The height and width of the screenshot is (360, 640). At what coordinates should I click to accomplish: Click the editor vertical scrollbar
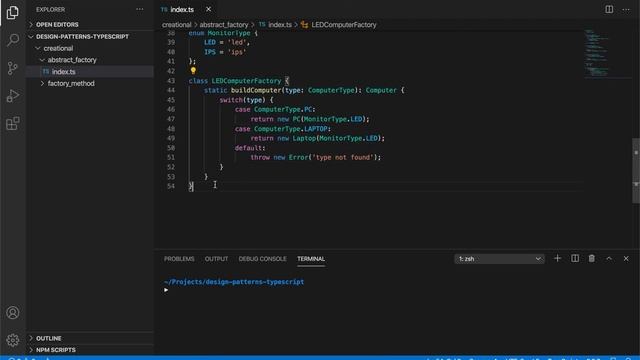(636, 171)
